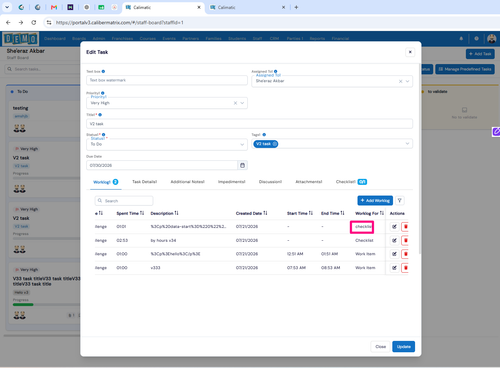Edit the 'by hours v34' worklog entry
Image resolution: width=500 pixels, height=368 pixels.
click(x=394, y=240)
